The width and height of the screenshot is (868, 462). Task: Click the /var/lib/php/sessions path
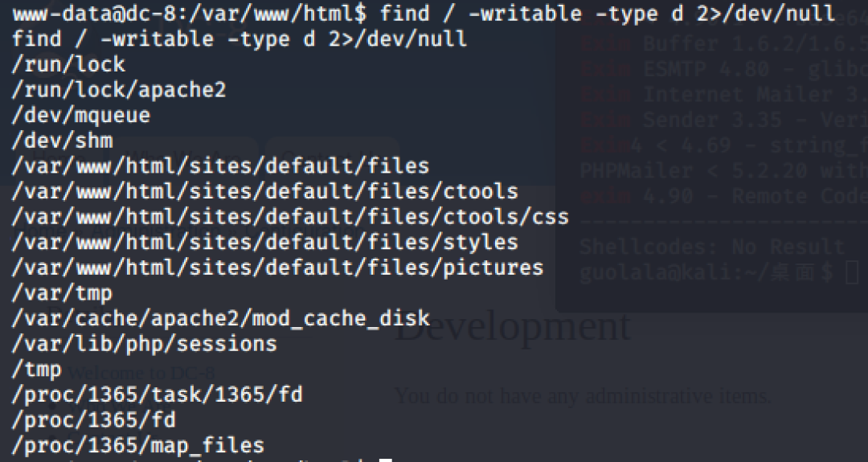click(144, 344)
